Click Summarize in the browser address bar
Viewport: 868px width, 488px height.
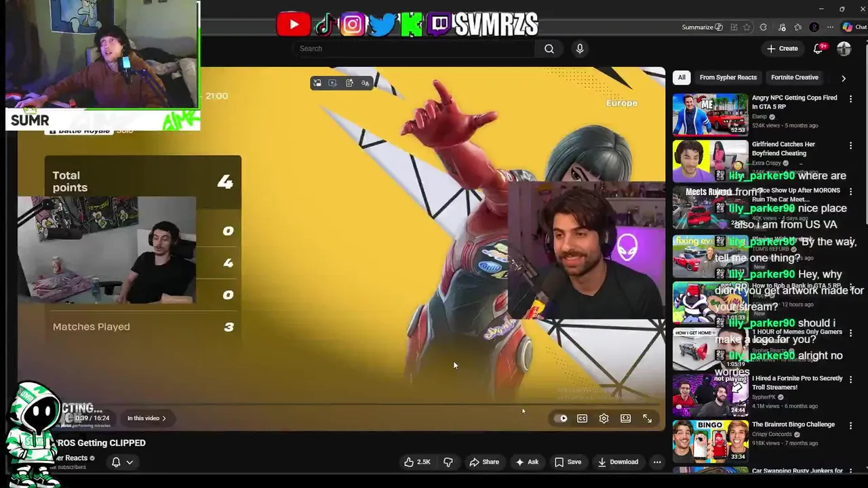click(703, 27)
